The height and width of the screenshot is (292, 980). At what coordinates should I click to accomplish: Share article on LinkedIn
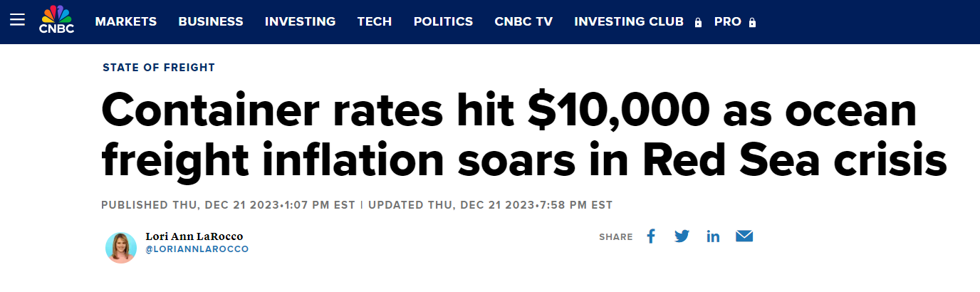pos(713,236)
